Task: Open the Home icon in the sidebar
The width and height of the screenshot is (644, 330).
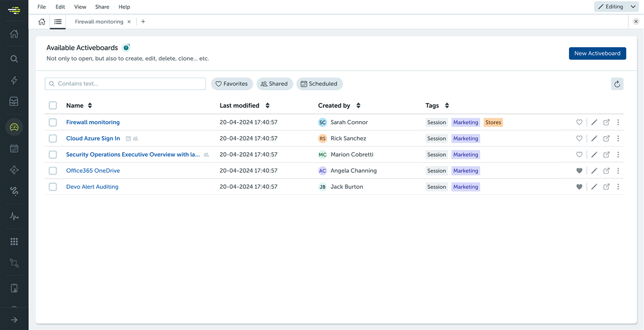Action: coord(14,34)
